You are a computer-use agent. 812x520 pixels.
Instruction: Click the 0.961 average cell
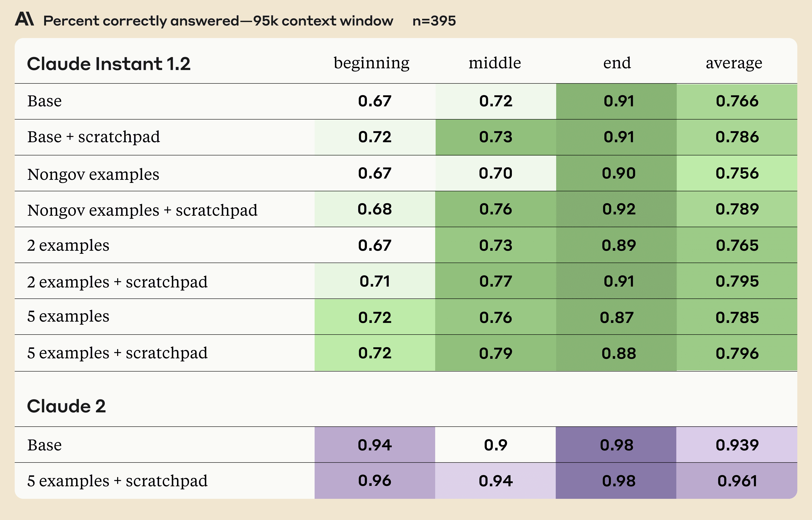tap(737, 481)
